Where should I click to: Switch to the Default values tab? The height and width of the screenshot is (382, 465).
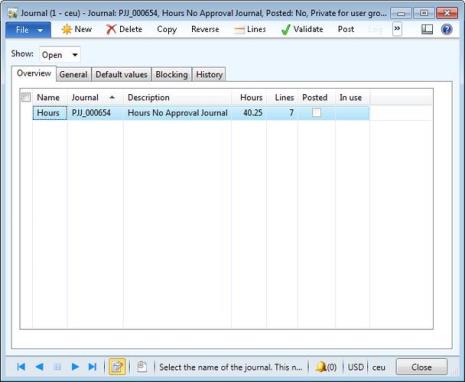[x=121, y=74]
